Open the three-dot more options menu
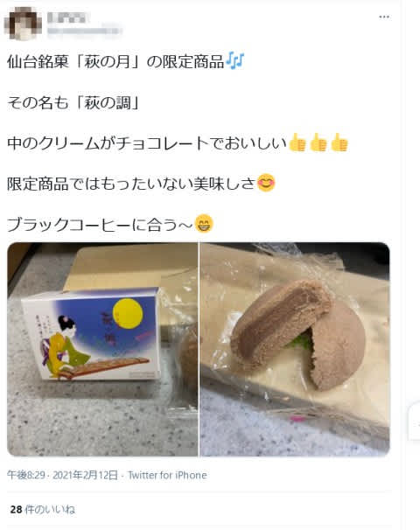This screenshot has height=530, width=420. point(384,17)
